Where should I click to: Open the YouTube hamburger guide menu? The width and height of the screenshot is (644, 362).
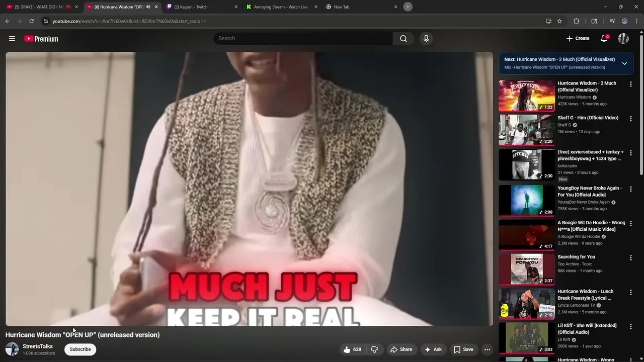pos(12,39)
